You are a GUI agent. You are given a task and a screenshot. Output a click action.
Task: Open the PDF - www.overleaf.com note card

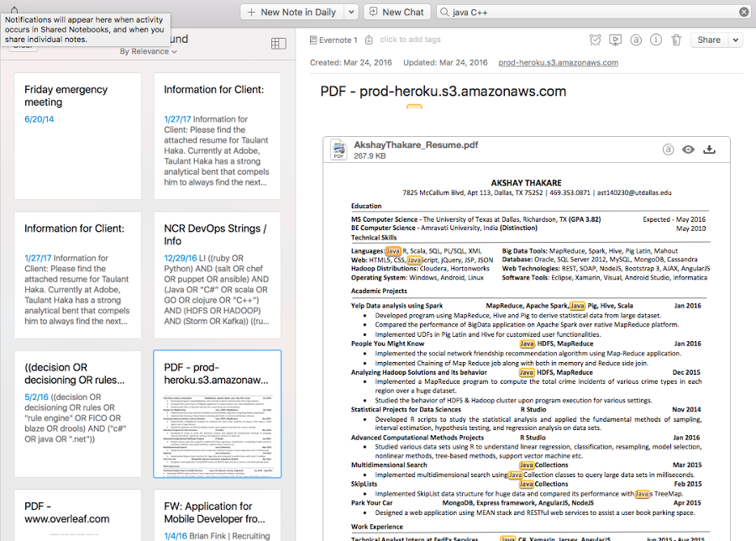coord(77,515)
